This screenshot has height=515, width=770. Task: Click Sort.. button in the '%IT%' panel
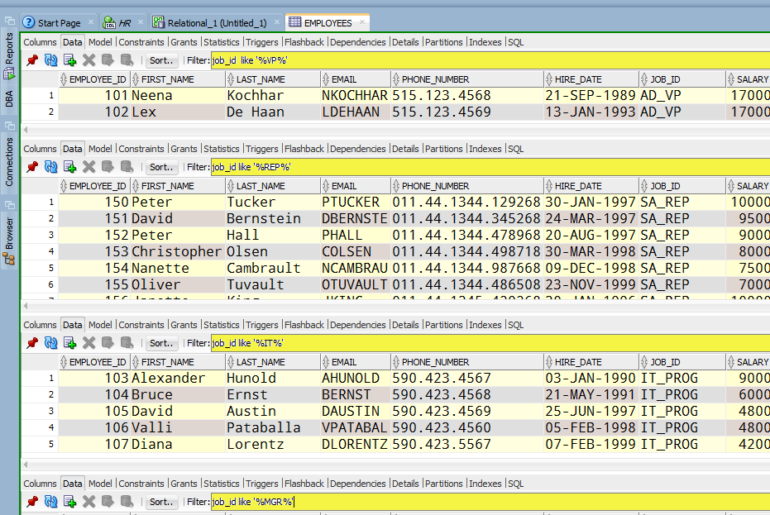[x=162, y=343]
